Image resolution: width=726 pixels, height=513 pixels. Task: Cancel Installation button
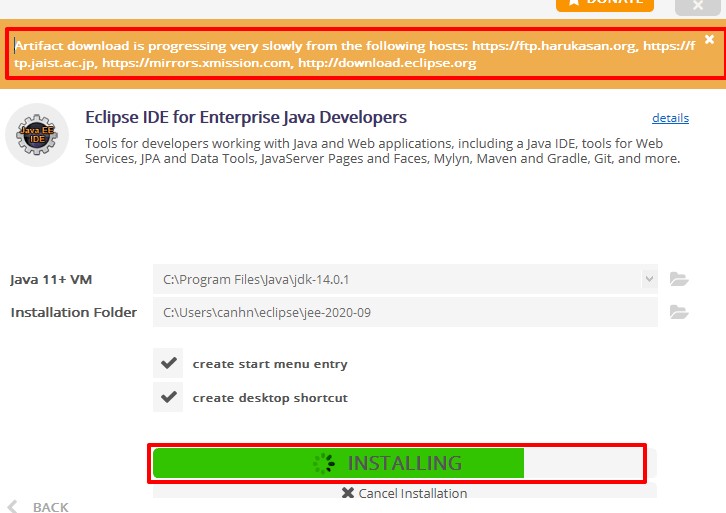coord(404,493)
